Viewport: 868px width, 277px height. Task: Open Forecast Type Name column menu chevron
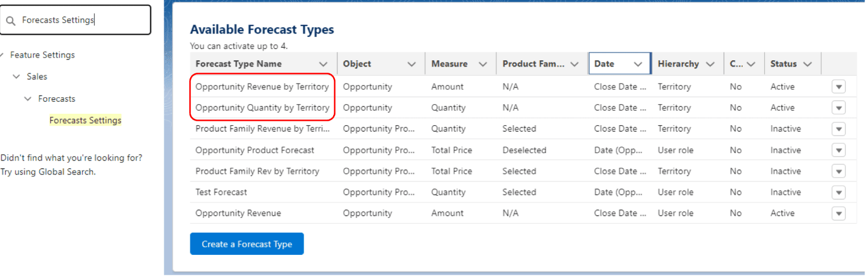(x=323, y=64)
